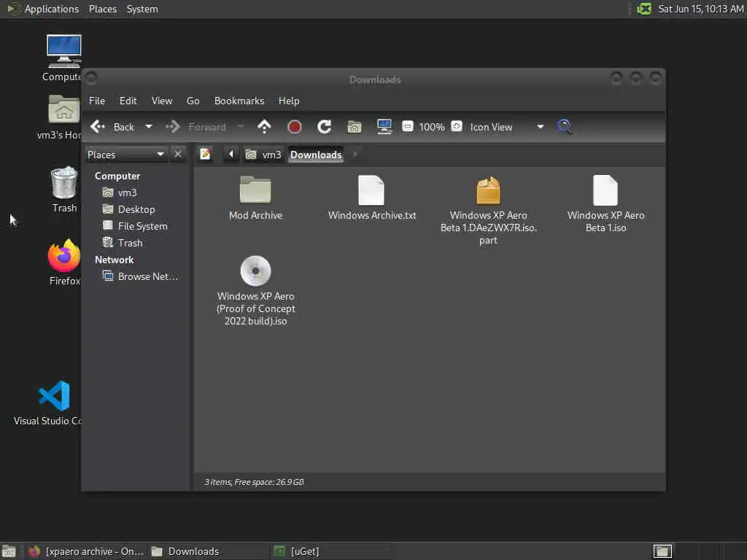Image resolution: width=747 pixels, height=560 pixels.
Task: Open Computer via toolbar monitor icon
Action: point(384,127)
